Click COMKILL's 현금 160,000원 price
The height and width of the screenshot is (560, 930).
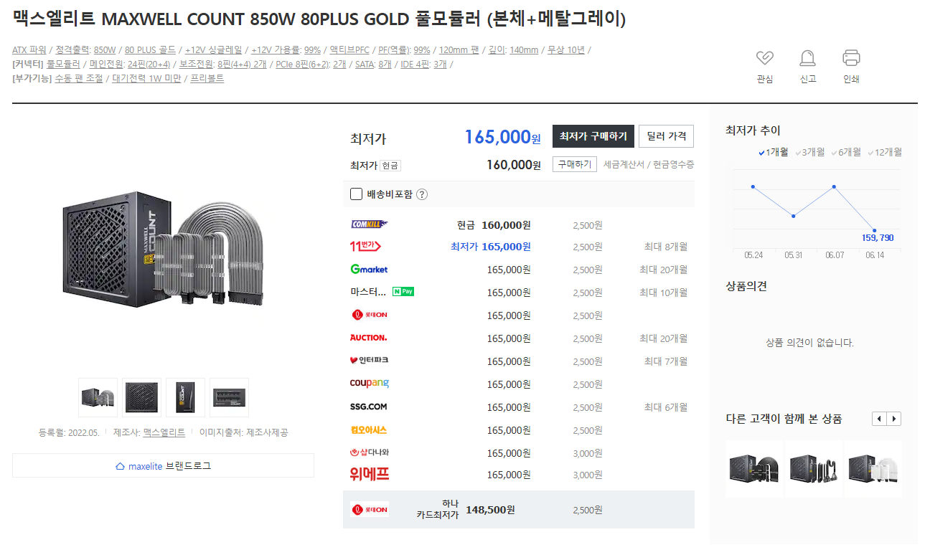click(x=494, y=224)
